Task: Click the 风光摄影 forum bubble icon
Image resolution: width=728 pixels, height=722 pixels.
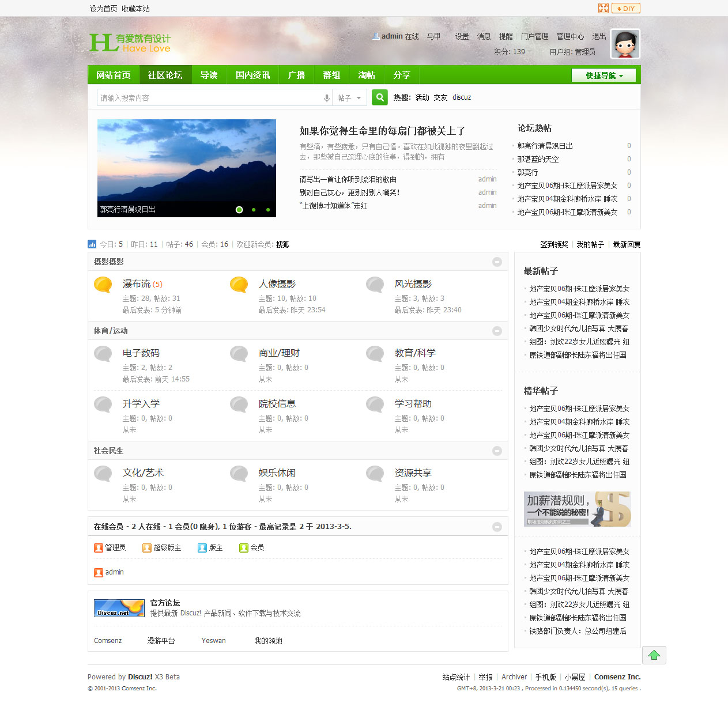Action: (x=375, y=285)
